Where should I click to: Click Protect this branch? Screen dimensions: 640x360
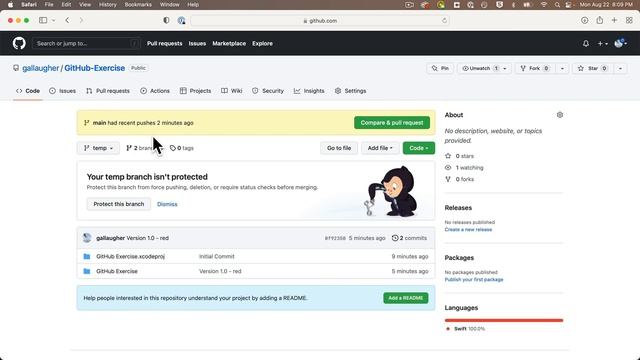(119, 204)
